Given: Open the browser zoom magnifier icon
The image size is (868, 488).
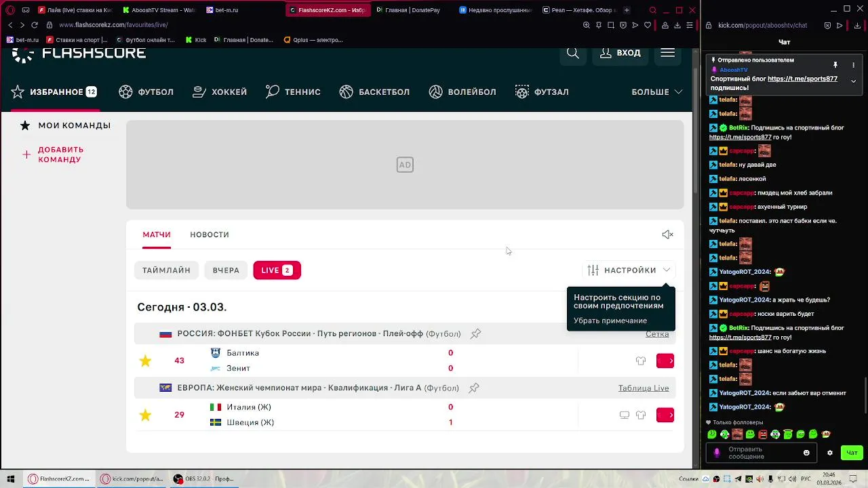Looking at the screenshot, I should (587, 25).
